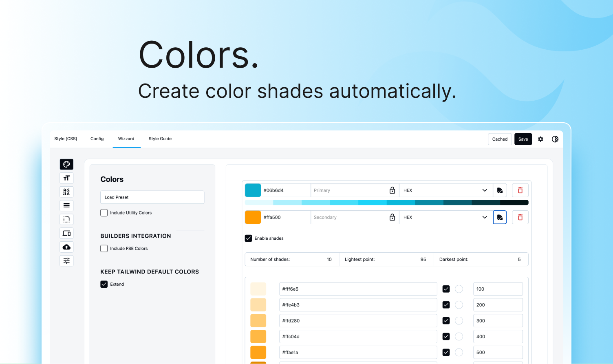
Task: Open the Colors palette section in sidebar
Action: [66, 164]
